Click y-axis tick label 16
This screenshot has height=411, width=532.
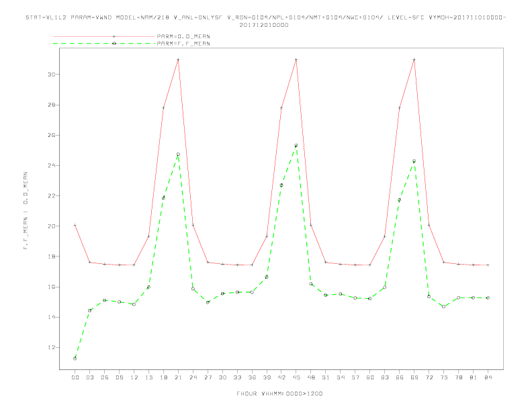point(52,287)
